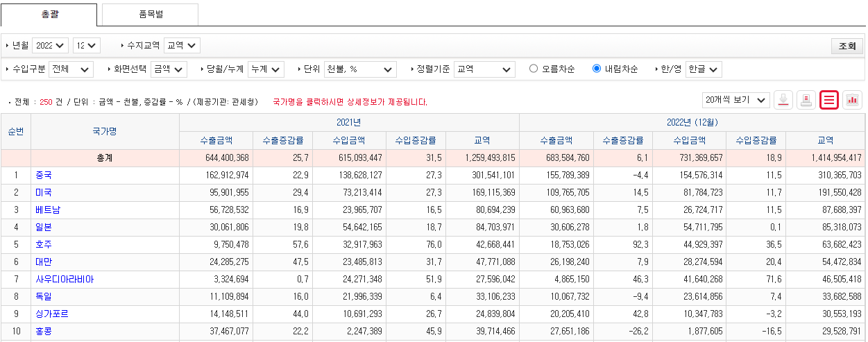868x342 pixels.
Task: Open the 중국 country details link
Action: pyautogui.click(x=44, y=175)
